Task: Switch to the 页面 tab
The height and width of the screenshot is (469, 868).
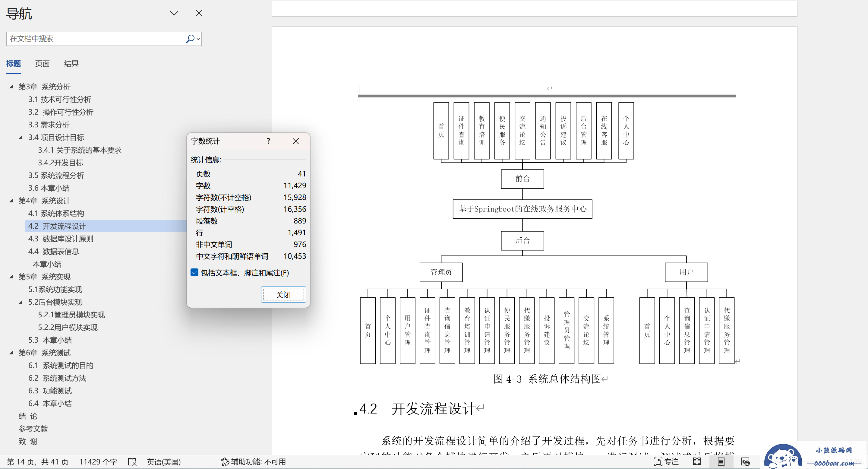Action: [43, 63]
